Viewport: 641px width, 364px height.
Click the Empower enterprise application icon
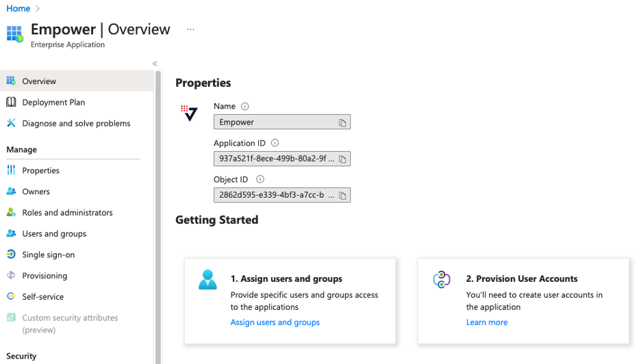pos(15,34)
